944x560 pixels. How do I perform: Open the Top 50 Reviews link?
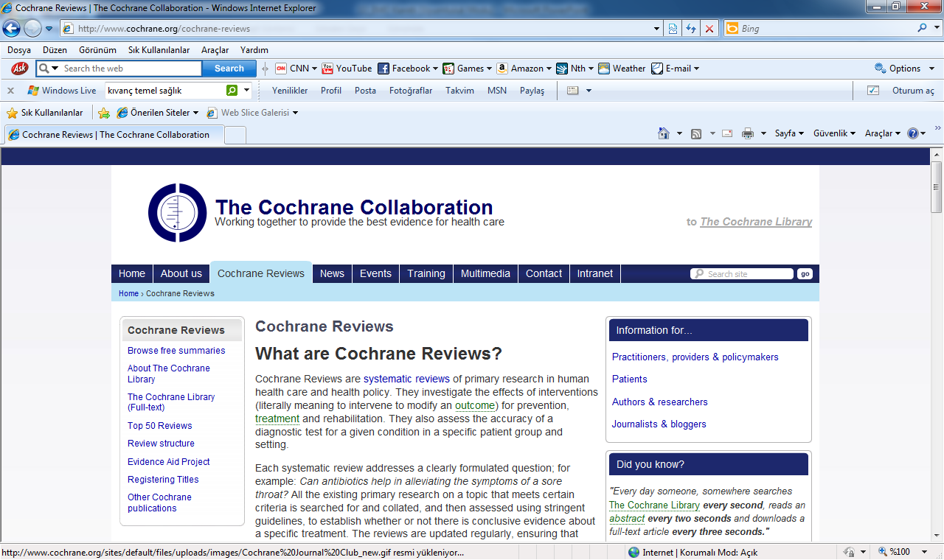tap(159, 426)
